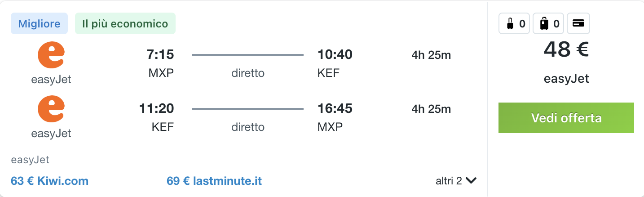Click the easyJet provider name under price

coord(566,79)
